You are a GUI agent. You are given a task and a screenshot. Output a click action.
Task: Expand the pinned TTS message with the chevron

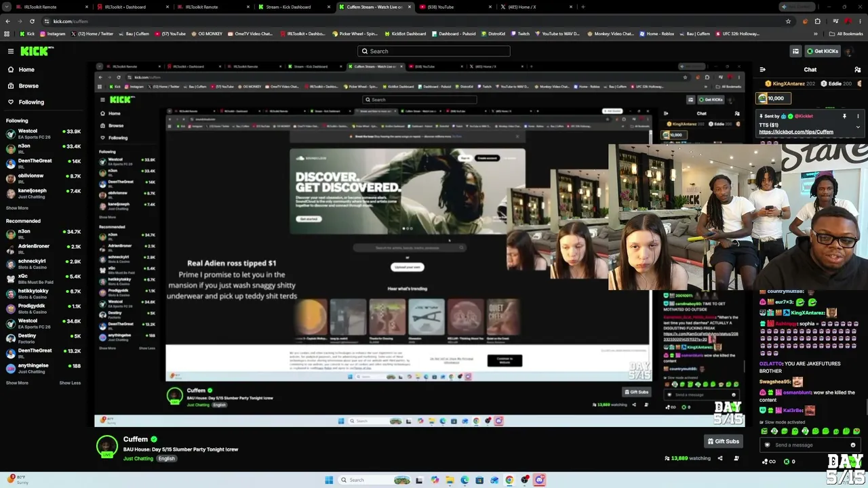coord(858,127)
